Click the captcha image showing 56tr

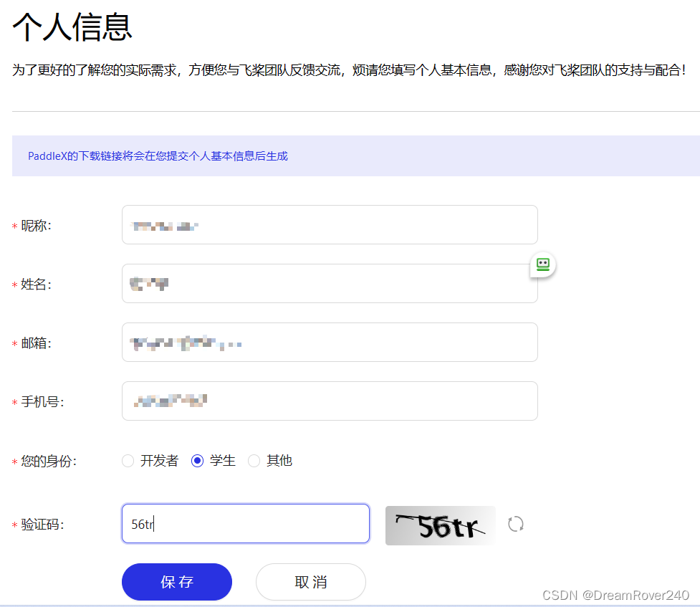click(x=441, y=525)
